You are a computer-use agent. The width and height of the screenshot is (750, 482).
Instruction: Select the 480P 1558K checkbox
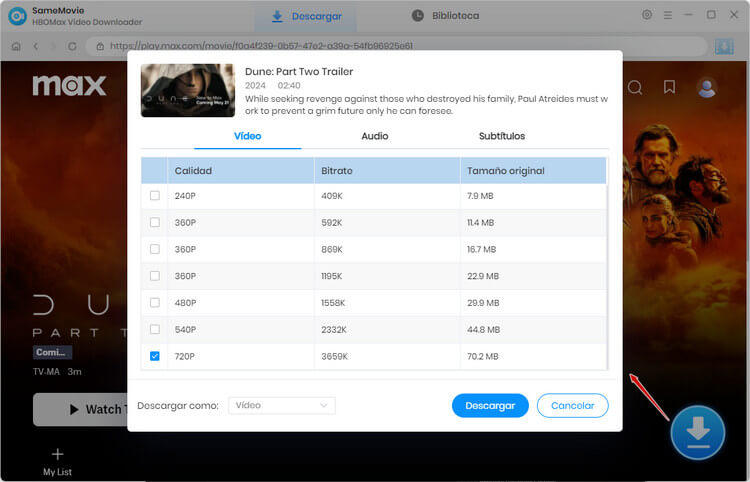click(155, 302)
